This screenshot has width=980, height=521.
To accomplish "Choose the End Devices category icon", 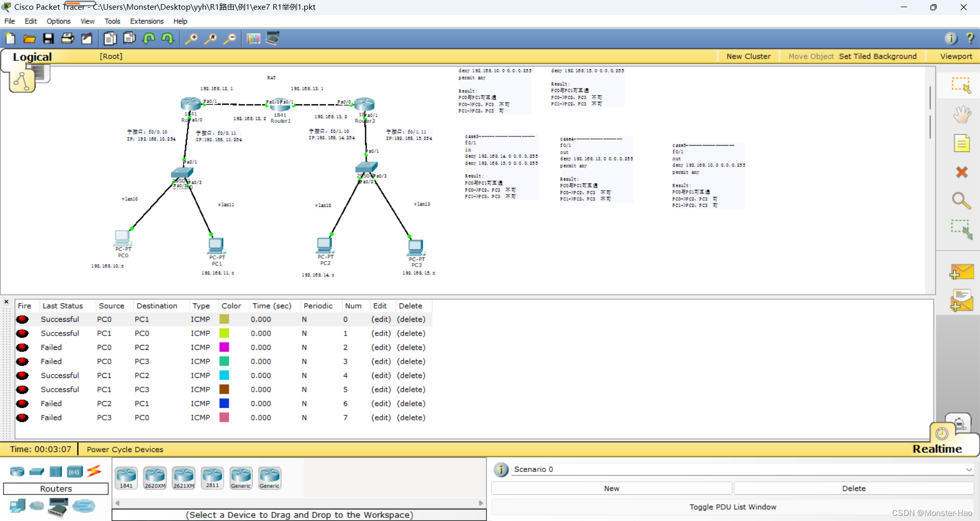I will coord(17,506).
